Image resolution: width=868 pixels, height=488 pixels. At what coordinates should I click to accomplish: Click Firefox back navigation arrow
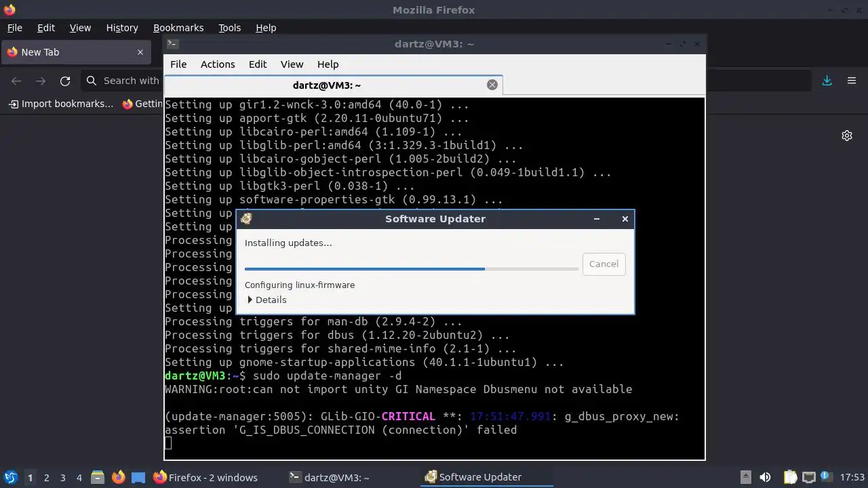16,81
